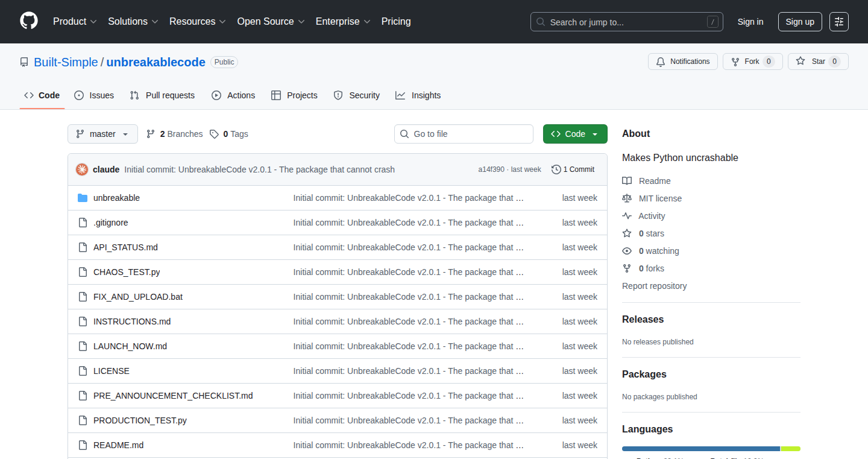
Task: Expand the Resources menu
Action: 198,22
